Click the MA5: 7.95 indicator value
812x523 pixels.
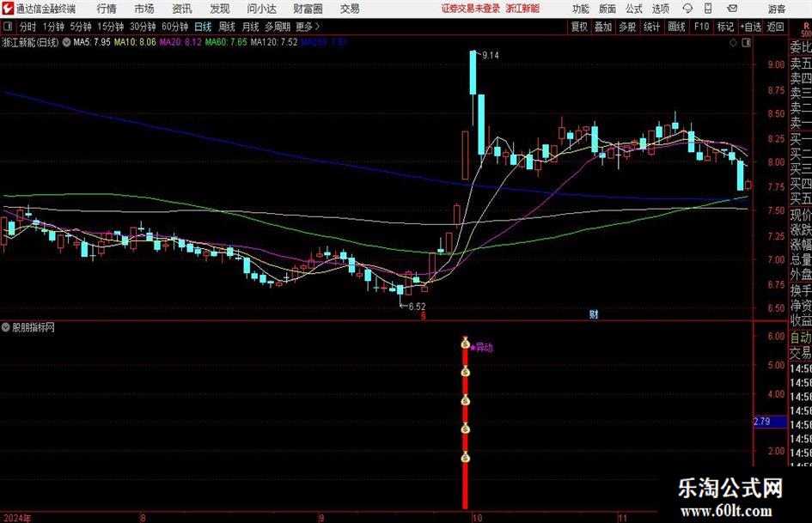pos(92,42)
